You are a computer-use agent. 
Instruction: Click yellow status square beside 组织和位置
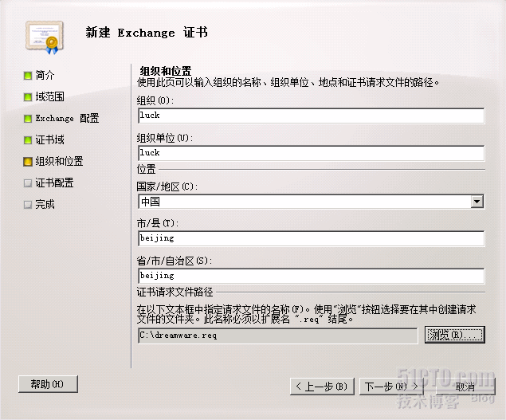[28, 162]
